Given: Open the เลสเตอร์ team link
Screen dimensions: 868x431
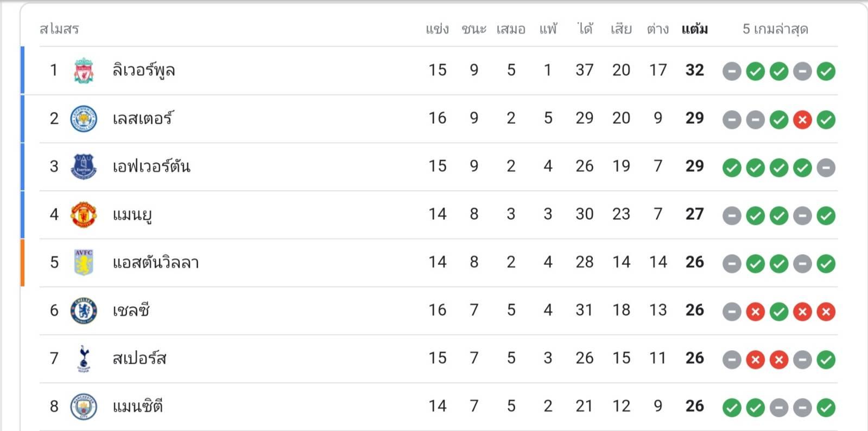Looking at the screenshot, I should (143, 118).
